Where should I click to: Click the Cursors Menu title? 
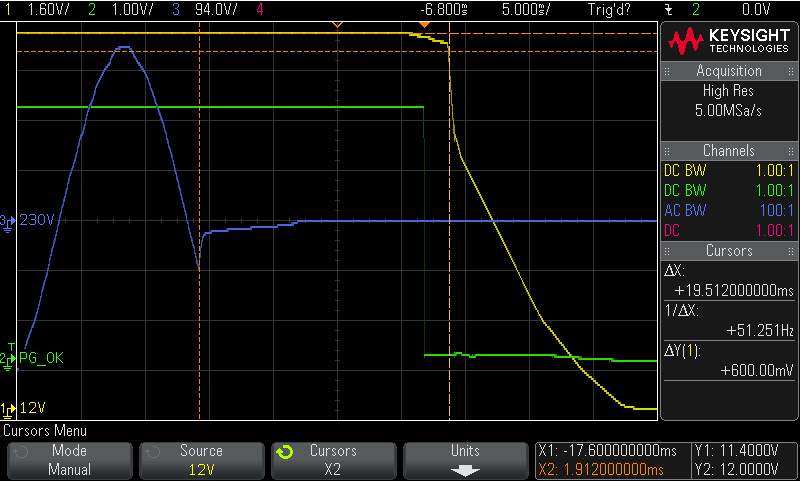[x=45, y=431]
